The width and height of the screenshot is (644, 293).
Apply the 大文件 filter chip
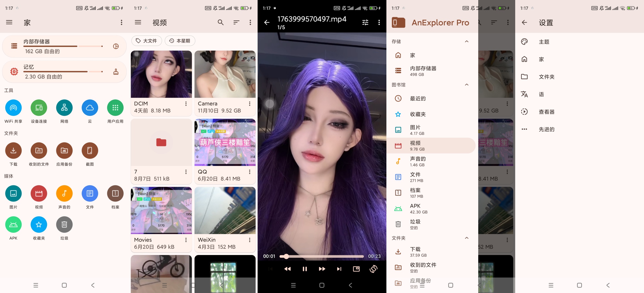(146, 41)
